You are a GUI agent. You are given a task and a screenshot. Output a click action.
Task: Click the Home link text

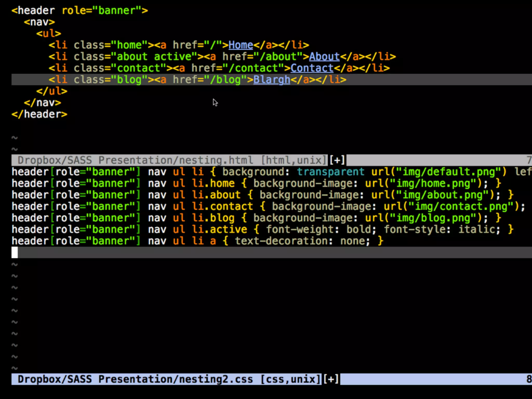click(241, 45)
